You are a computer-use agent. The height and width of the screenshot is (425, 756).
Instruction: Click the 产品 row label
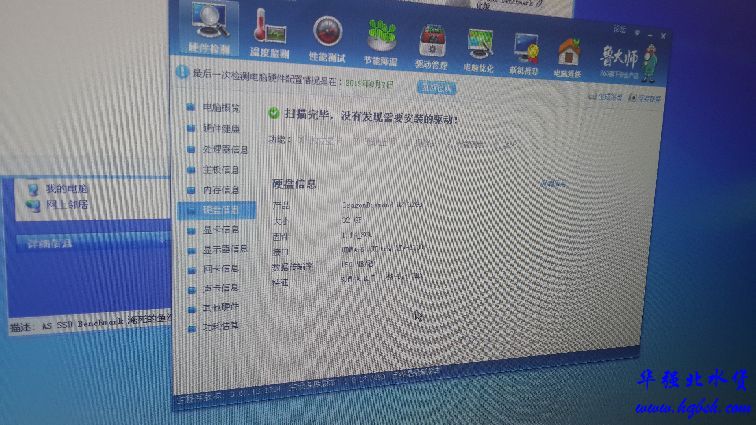[x=281, y=205]
